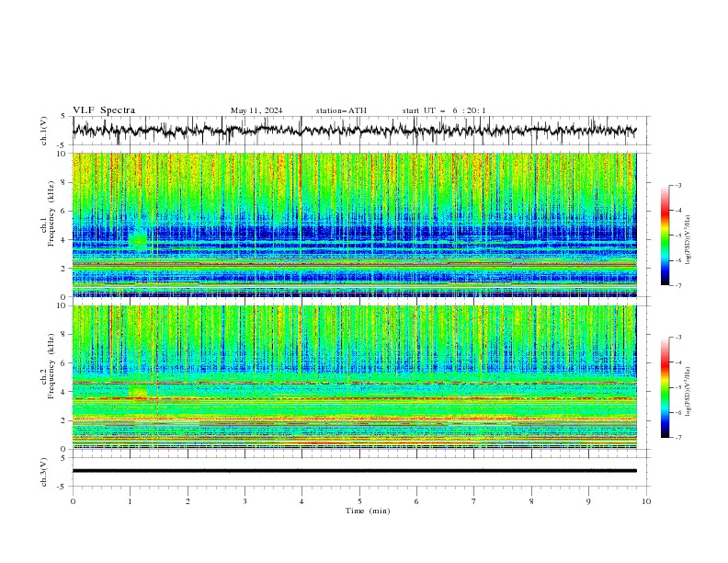Click the "ch.3(V)" waveform axis label
This screenshot has height=563, width=728.
tap(44, 472)
